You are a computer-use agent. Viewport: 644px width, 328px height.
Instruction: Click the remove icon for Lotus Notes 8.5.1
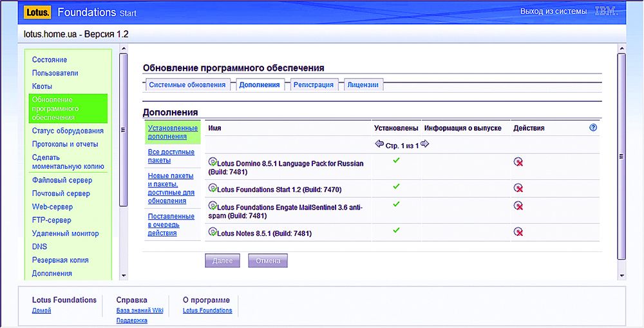coord(518,232)
